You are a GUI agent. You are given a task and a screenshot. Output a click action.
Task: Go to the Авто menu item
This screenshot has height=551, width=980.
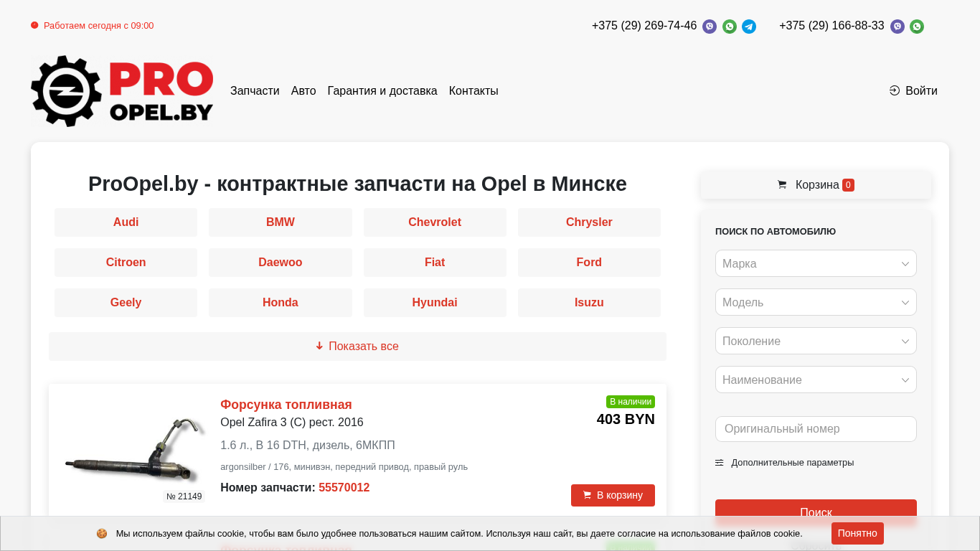[303, 91]
